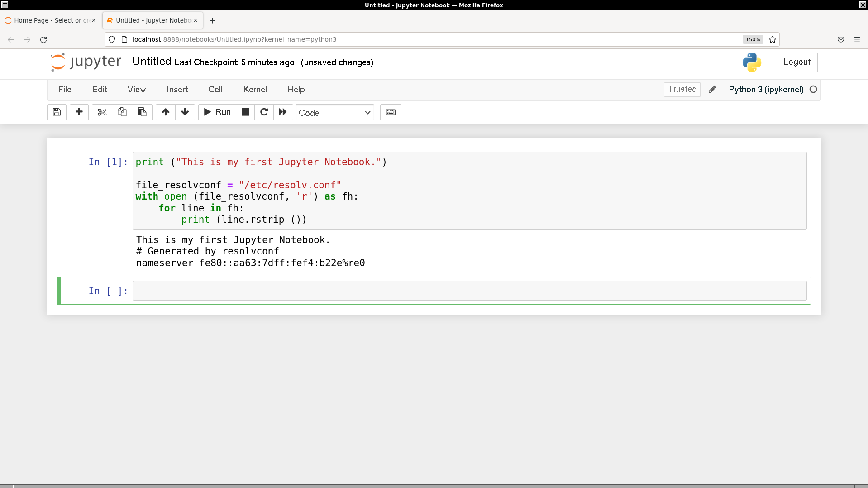The height and width of the screenshot is (488, 868).
Task: Save the notebook with the floppy disk icon
Action: tap(57, 112)
